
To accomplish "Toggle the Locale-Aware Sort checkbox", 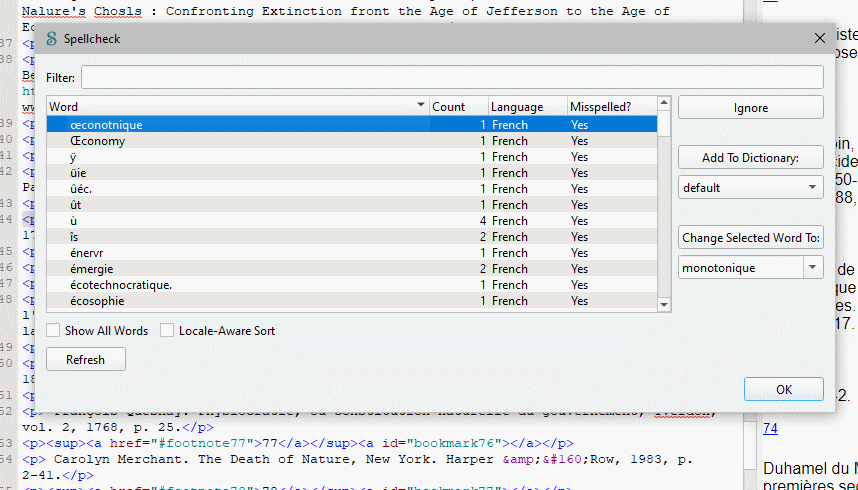I will [x=167, y=331].
